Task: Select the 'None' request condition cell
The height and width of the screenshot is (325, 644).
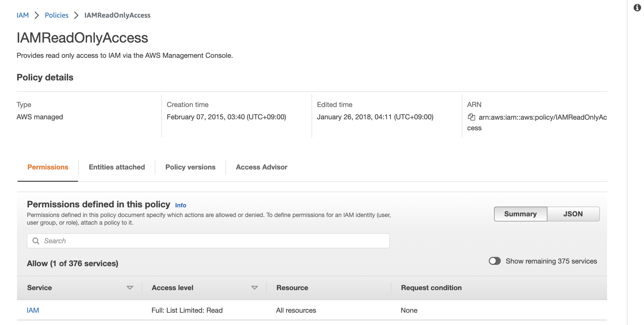Action: coord(409,310)
